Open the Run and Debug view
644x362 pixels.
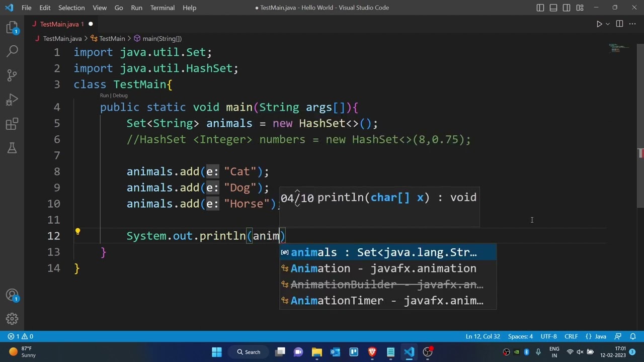12,100
